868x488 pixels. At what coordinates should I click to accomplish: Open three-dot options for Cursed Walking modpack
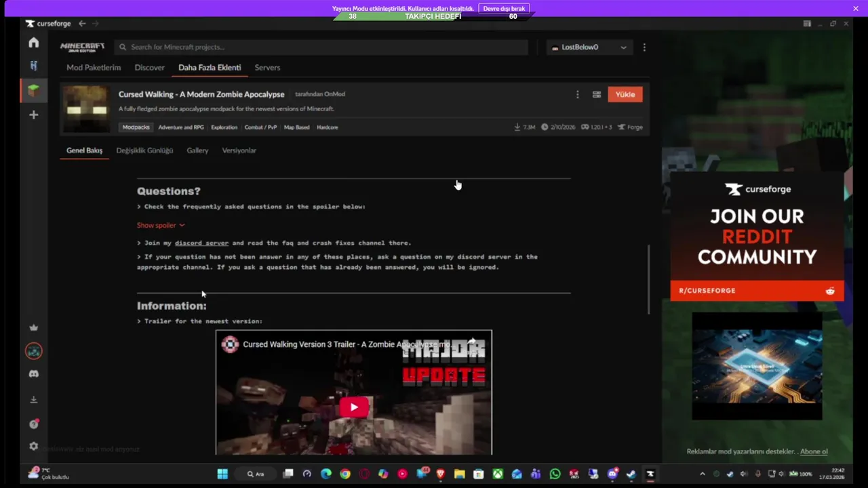click(578, 95)
